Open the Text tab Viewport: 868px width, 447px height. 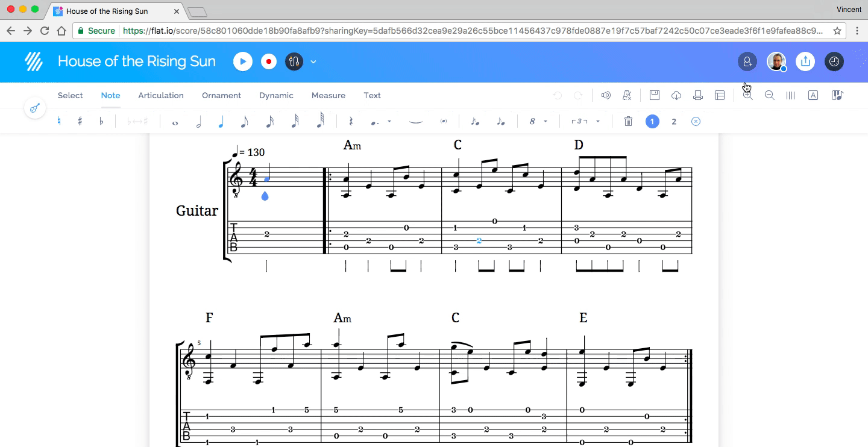[x=372, y=95]
